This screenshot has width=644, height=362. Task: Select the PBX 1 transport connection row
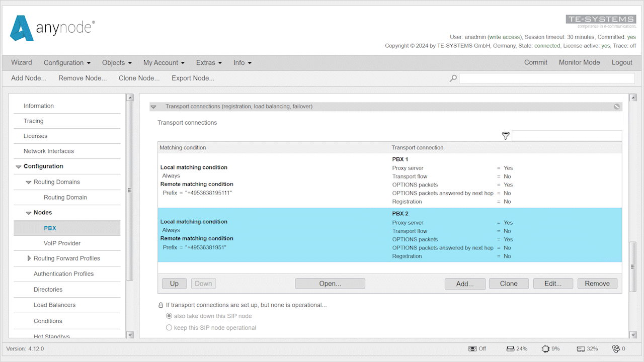(x=390, y=180)
